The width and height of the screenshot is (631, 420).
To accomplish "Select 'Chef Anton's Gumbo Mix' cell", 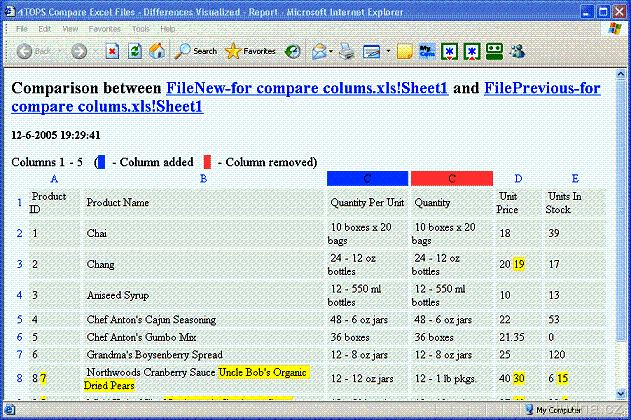I will click(x=204, y=337).
